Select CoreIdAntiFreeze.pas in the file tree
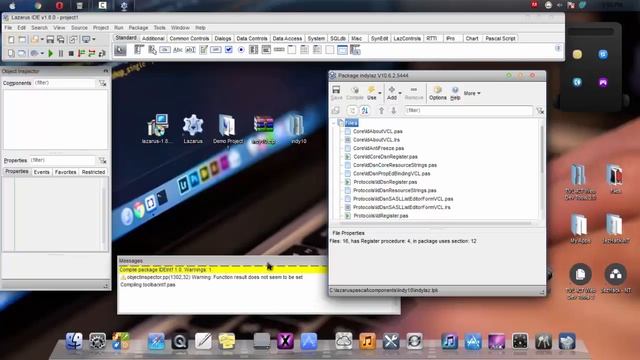 tap(378, 148)
